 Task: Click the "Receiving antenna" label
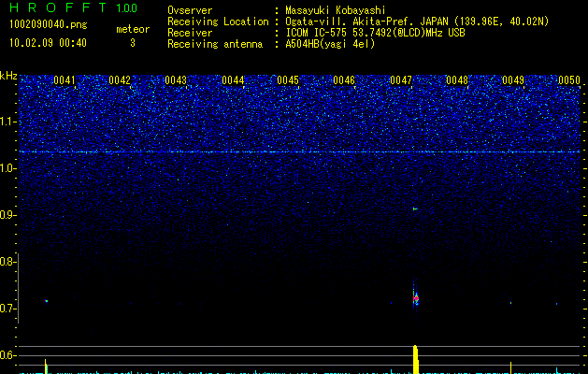pos(215,44)
